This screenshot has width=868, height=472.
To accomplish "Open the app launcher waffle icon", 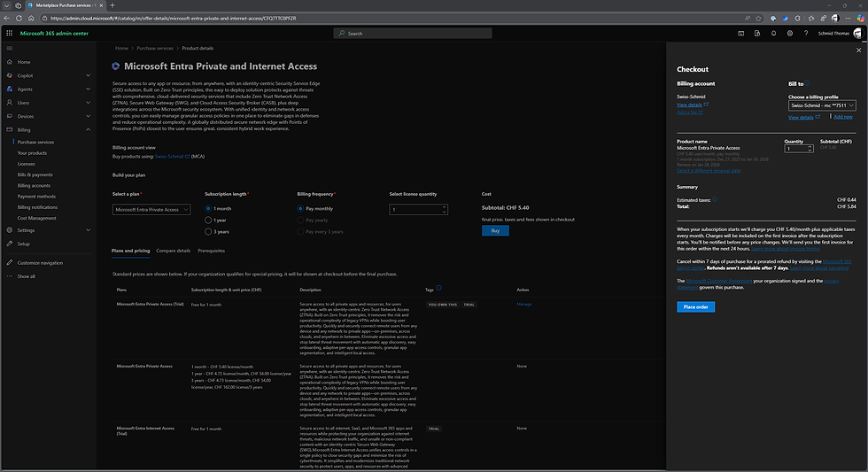I will 9,33.
